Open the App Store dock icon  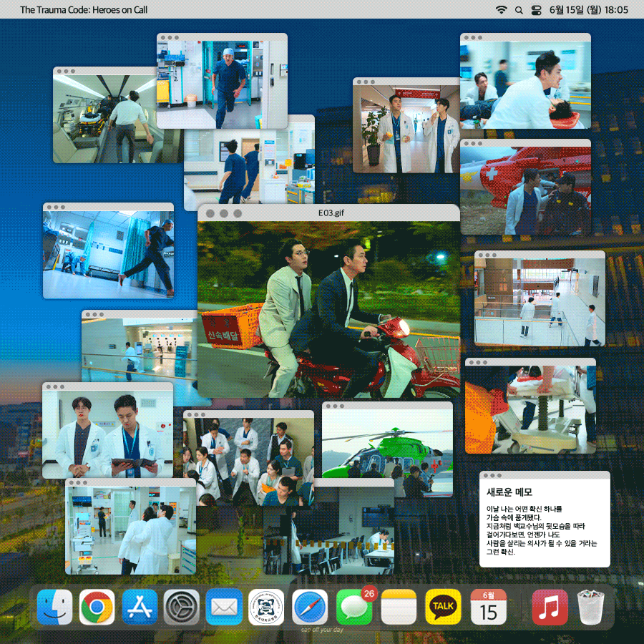[x=140, y=608]
